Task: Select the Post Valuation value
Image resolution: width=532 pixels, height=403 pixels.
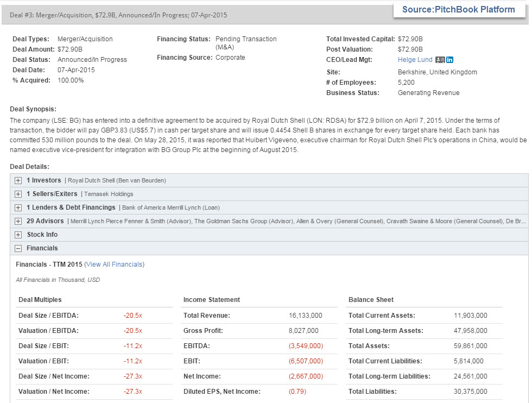Action: click(410, 49)
